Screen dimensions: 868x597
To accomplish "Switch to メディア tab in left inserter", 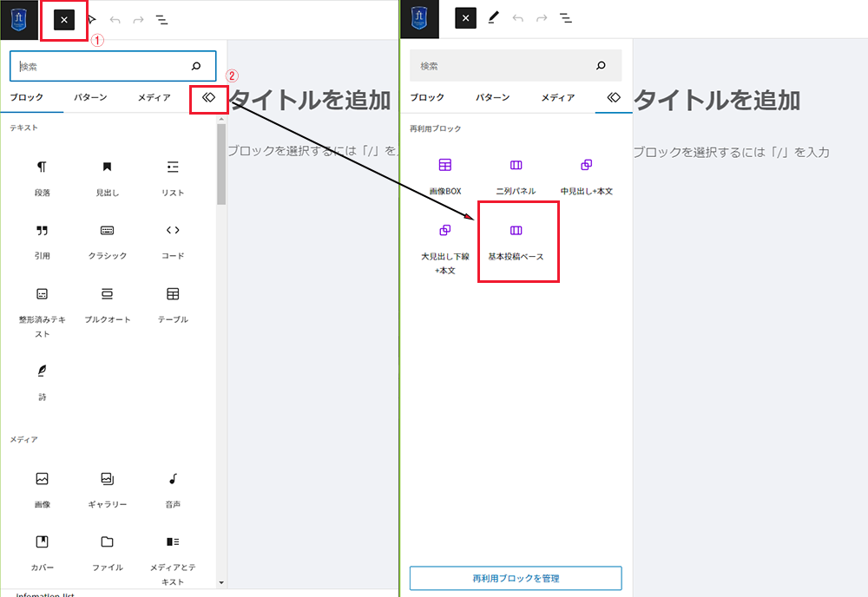I will 154,97.
